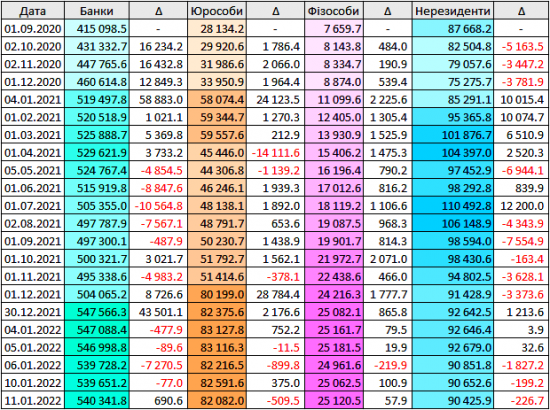Click Фізособи value 7 659.7
Image resolution: width=550 pixels, height=410 pixels.
point(333,29)
